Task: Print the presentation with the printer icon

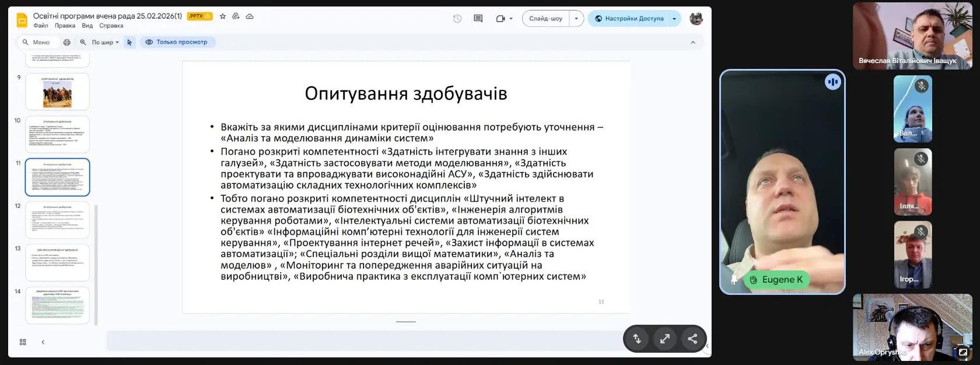Action: 67,42
